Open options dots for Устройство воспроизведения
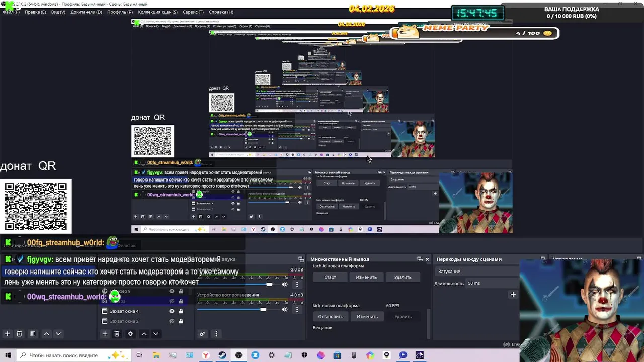Viewport: 644px width, 362px height. [x=297, y=309]
